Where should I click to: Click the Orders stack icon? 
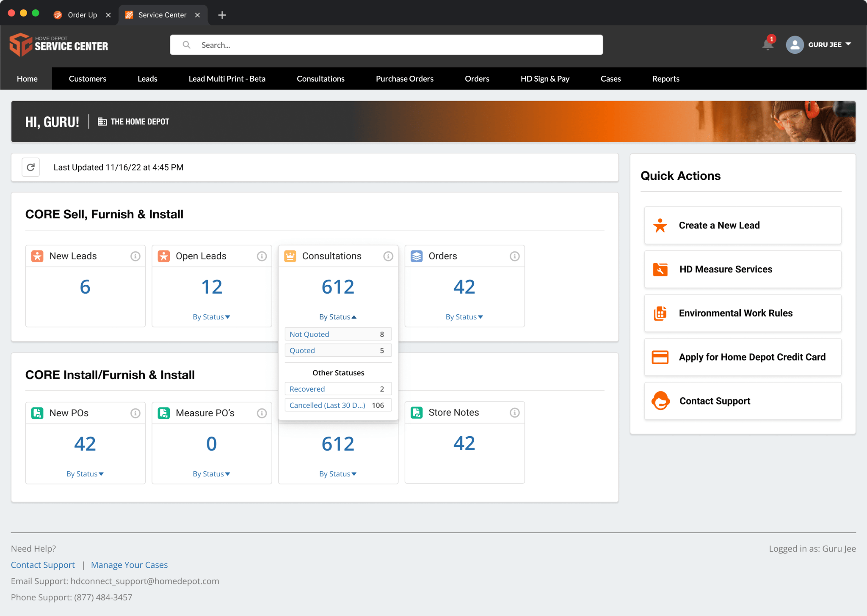[x=417, y=256]
